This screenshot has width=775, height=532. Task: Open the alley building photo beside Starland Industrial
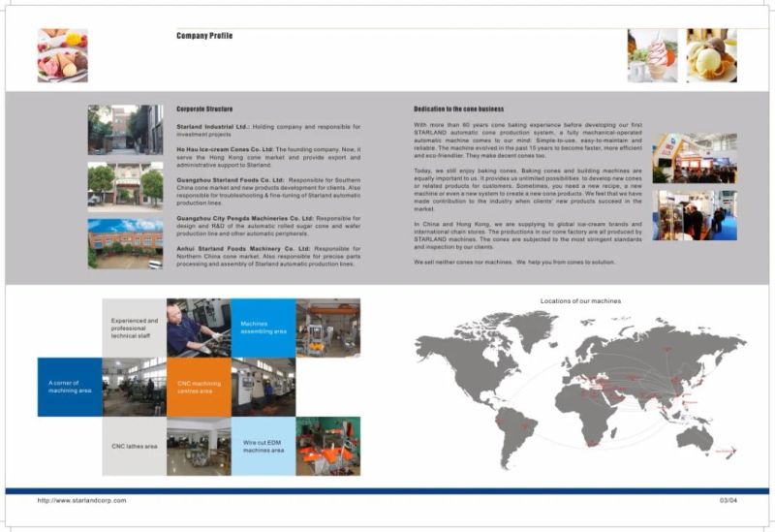(x=125, y=130)
